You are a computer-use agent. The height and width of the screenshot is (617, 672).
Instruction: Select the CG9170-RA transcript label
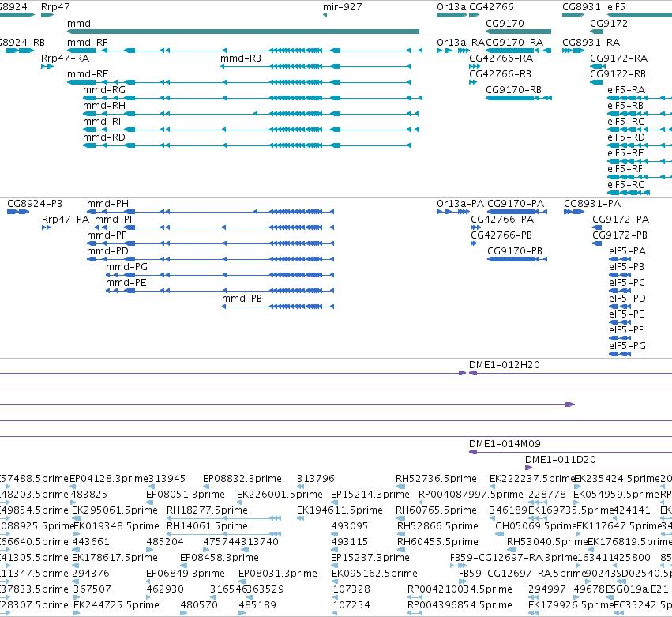(514, 43)
